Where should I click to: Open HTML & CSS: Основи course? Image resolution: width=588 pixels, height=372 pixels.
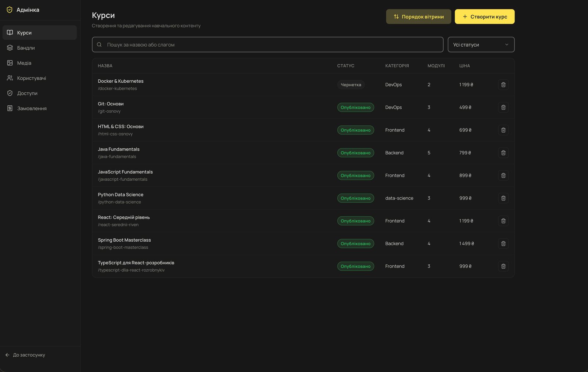(121, 127)
